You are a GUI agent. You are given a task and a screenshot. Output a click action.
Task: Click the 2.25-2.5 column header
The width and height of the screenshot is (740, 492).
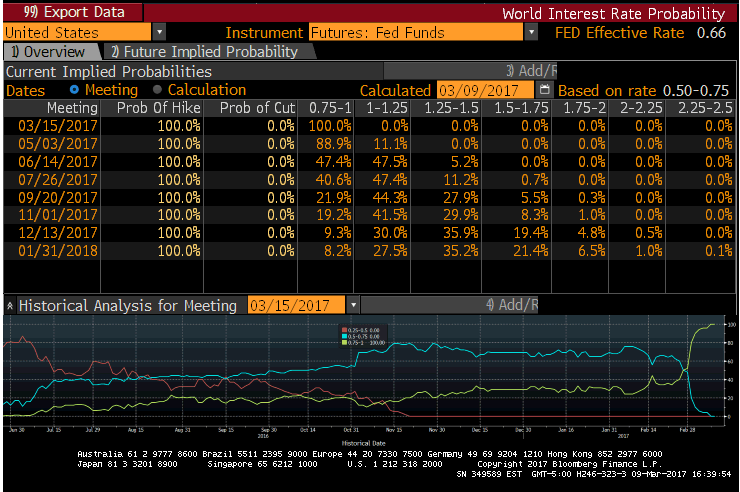coord(705,108)
